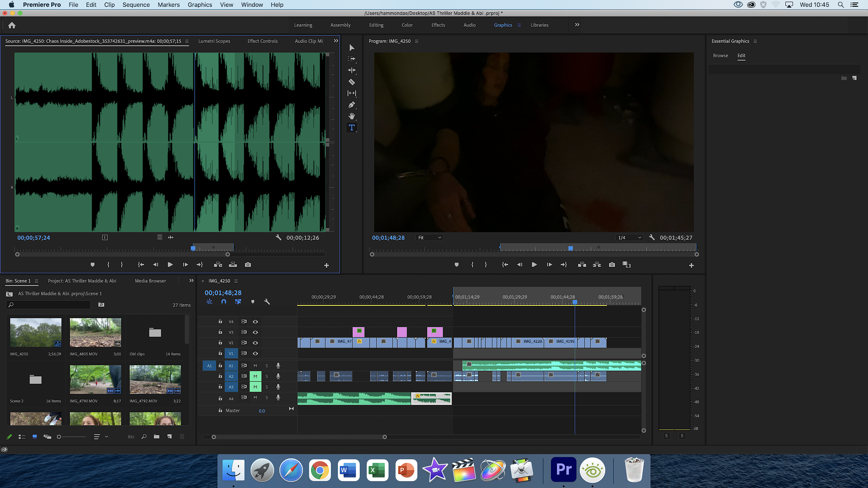
Task: Hide the V2 track output
Action: (255, 343)
